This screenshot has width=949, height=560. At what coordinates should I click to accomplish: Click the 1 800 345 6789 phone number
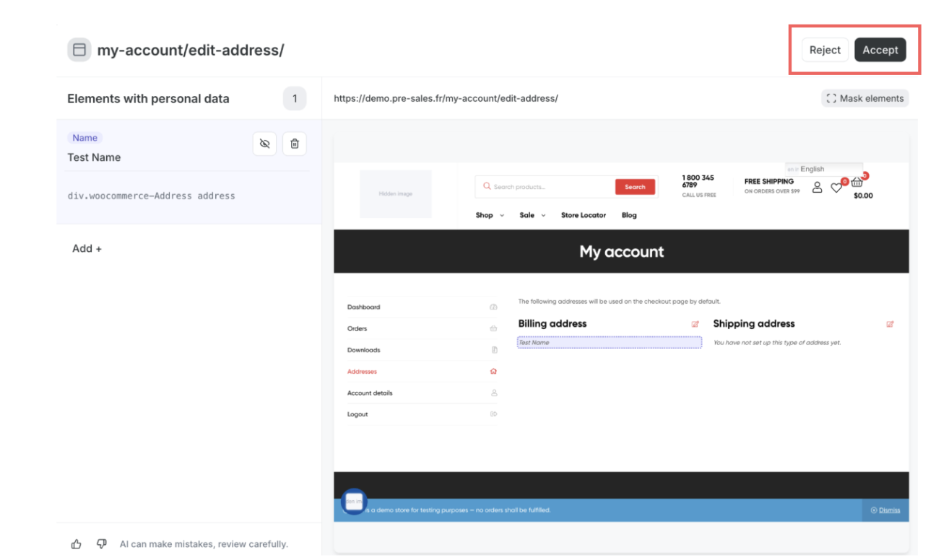coord(698,181)
